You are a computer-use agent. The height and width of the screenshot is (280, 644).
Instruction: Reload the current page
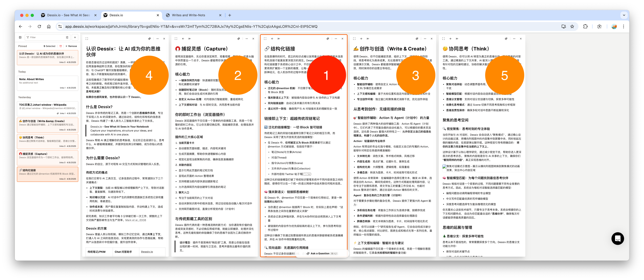click(x=39, y=26)
